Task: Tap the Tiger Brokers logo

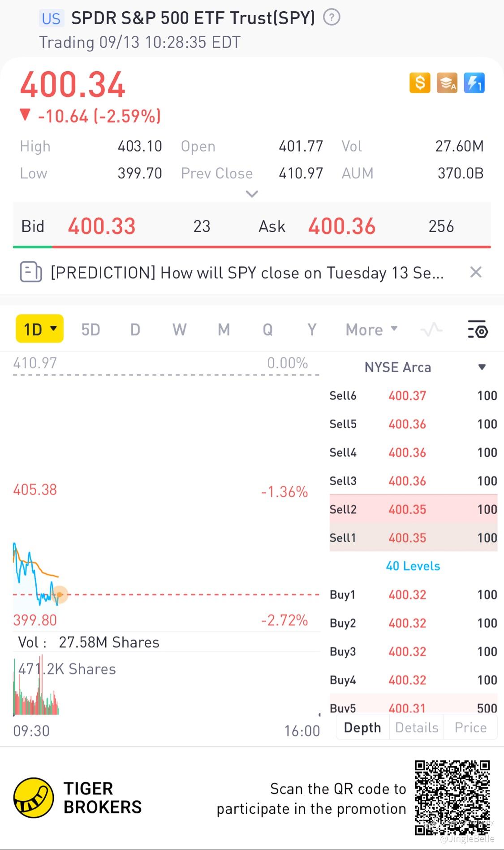Action: (34, 798)
